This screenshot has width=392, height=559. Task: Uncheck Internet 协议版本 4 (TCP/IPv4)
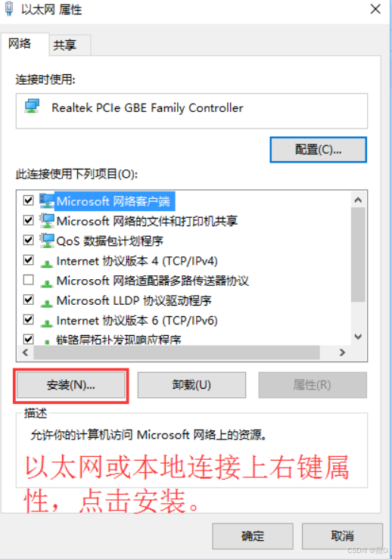(x=29, y=260)
